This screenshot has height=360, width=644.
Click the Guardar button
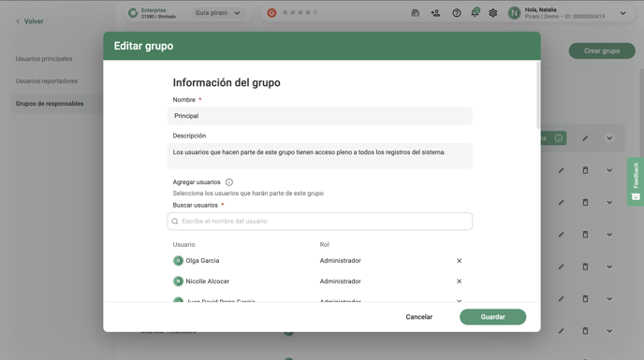[x=492, y=317]
